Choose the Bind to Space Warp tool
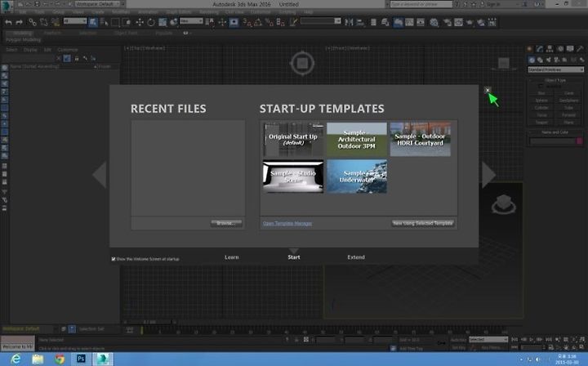 click(x=56, y=23)
